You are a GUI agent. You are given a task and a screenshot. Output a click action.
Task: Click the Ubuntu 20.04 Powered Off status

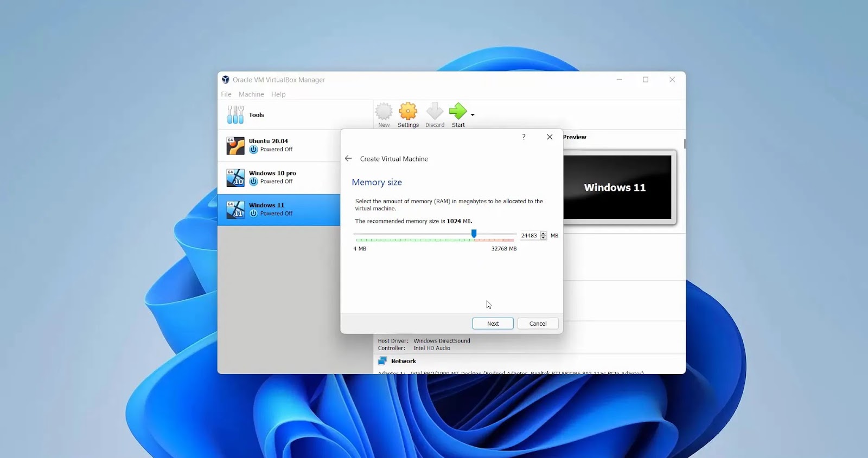276,150
